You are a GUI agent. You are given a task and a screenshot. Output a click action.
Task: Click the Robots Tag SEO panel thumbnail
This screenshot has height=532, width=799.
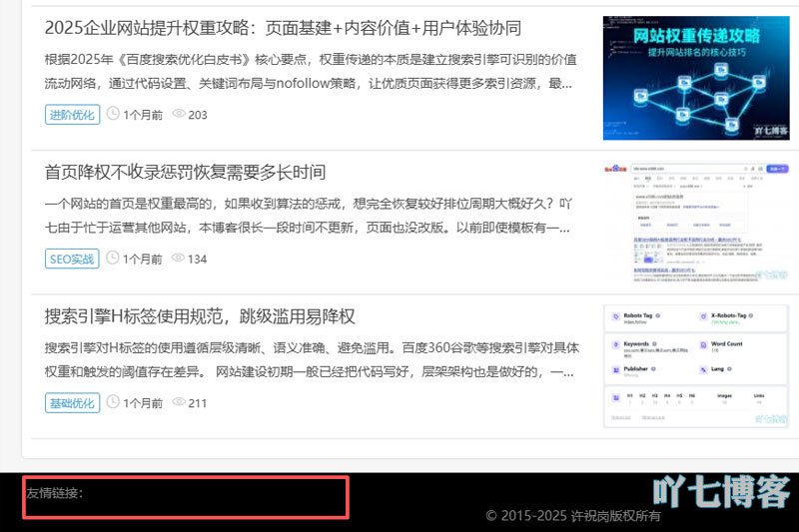coord(696,366)
